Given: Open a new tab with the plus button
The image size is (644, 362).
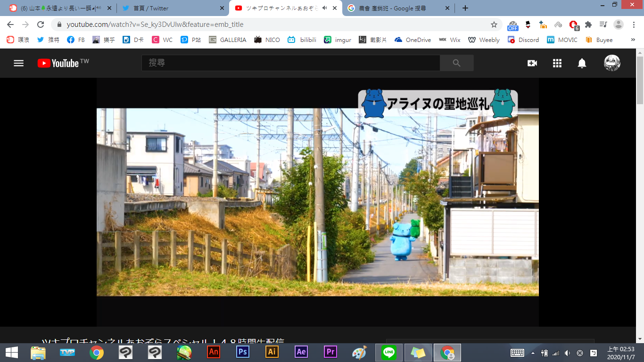Looking at the screenshot, I should [465, 8].
